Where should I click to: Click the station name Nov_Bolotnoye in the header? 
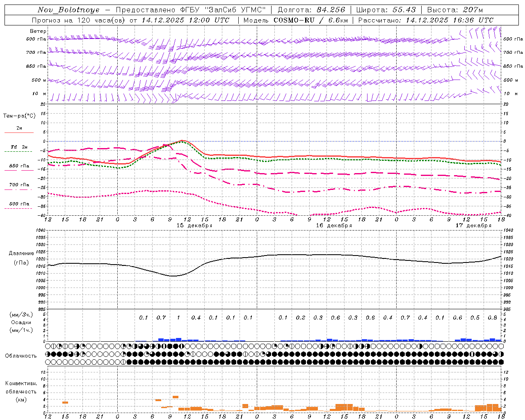click(x=68, y=10)
